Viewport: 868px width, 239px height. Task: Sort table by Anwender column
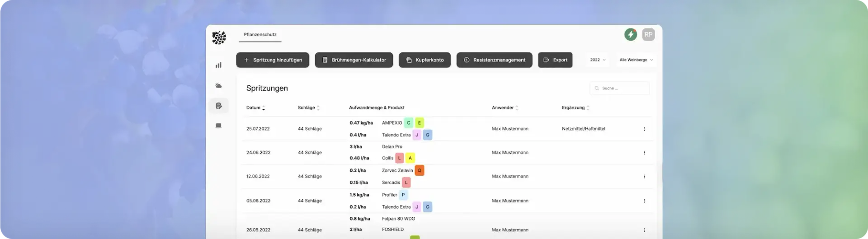[505, 108]
